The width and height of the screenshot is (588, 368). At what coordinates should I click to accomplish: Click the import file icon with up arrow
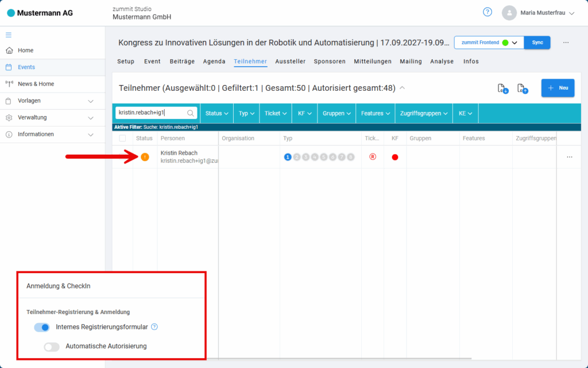coord(522,88)
